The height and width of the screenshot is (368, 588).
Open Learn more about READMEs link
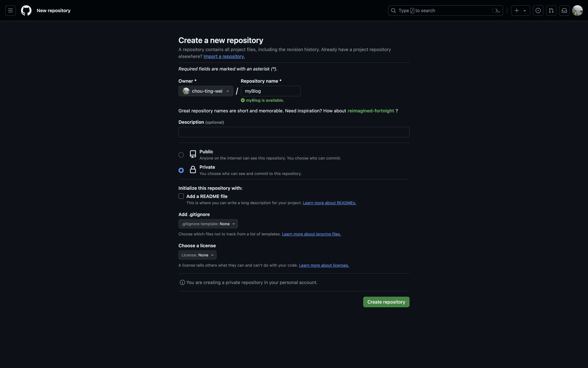pos(329,203)
